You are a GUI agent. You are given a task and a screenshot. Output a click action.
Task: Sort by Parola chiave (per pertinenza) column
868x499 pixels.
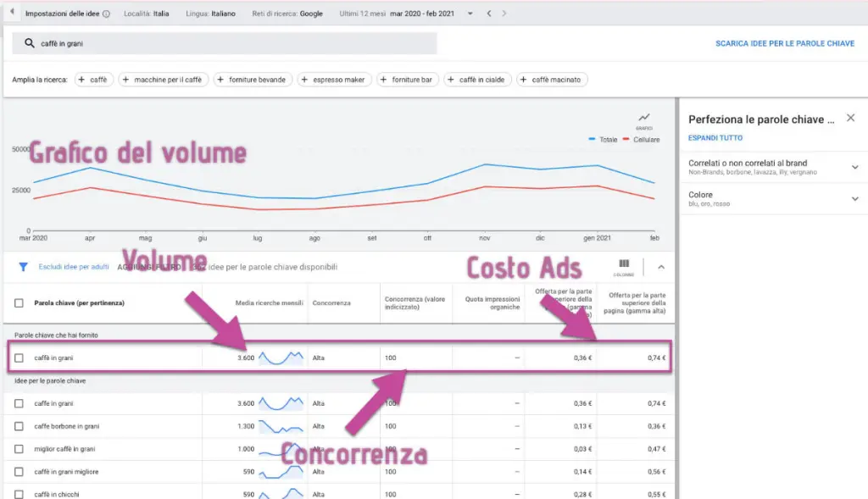[79, 303]
